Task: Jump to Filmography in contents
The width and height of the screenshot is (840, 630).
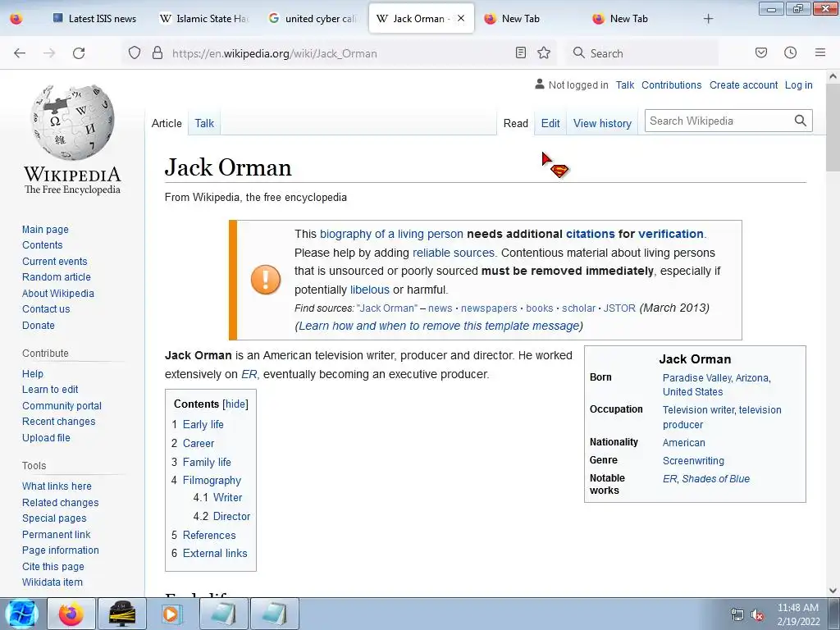Action: [212, 481]
